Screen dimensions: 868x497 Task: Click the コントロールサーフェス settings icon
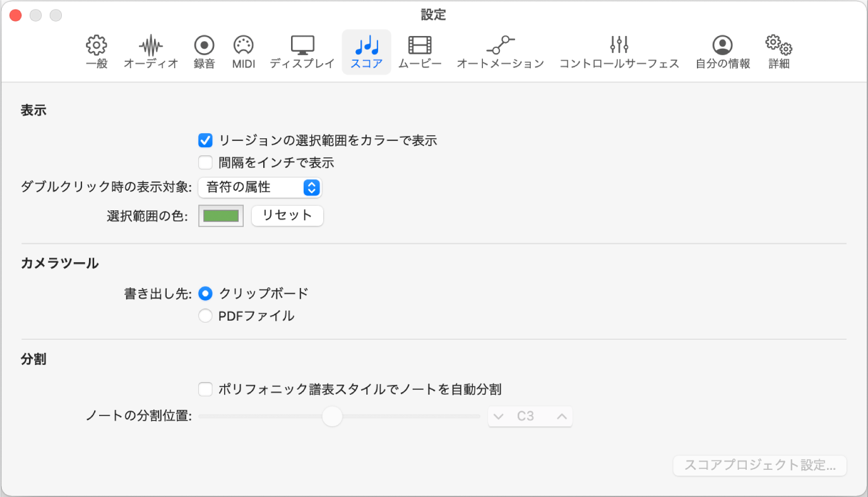point(619,51)
